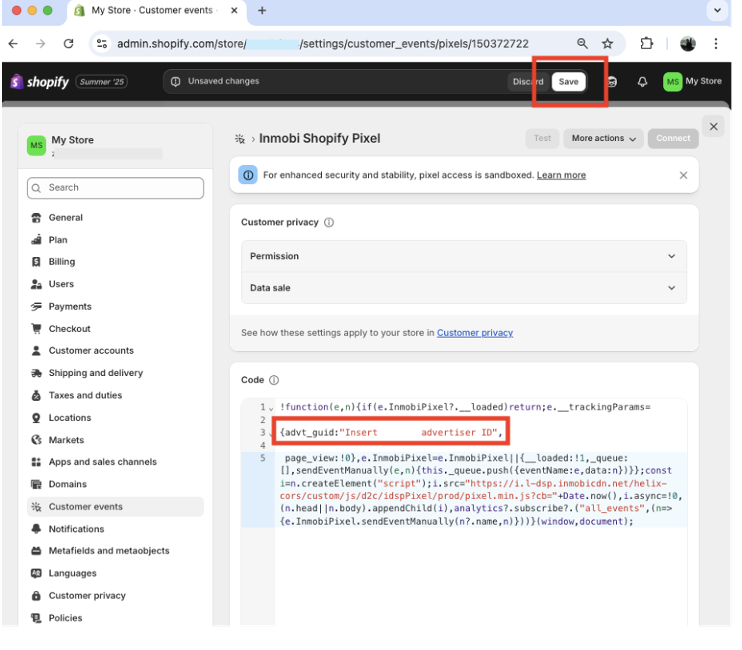Click Customer privacy info icon

click(329, 222)
